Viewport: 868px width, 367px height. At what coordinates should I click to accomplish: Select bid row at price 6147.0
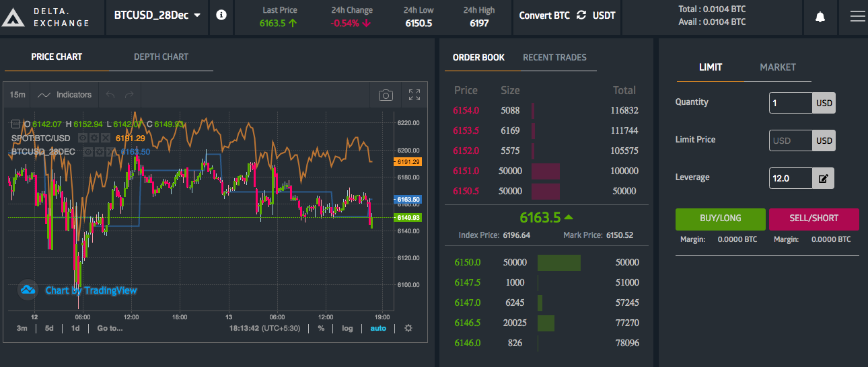[x=546, y=302]
